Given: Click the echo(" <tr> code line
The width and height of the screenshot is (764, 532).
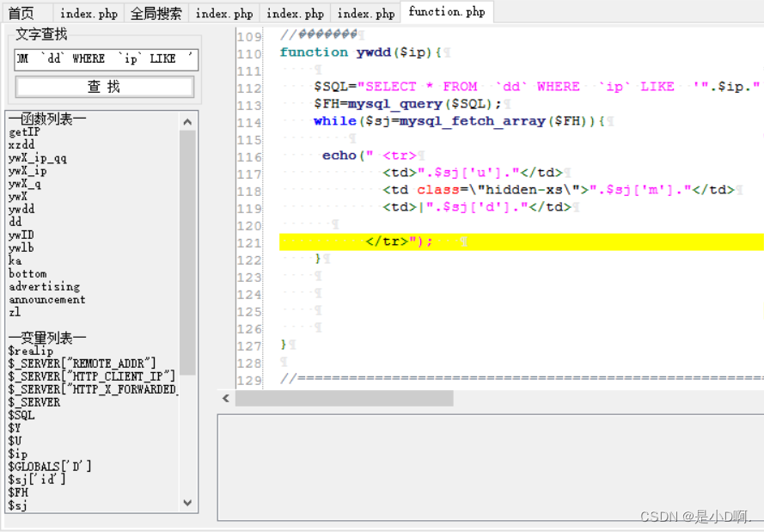Looking at the screenshot, I should coord(370,156).
